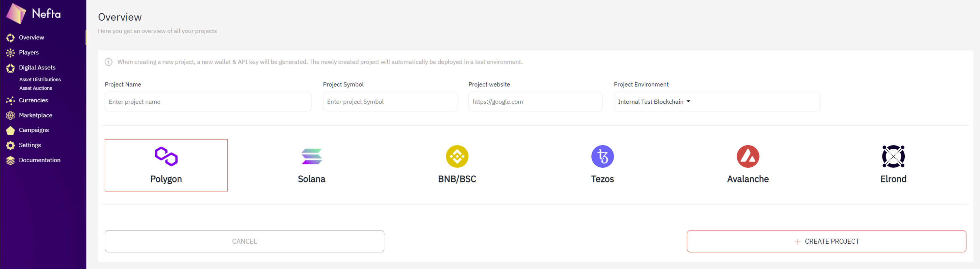980x269 pixels.
Task: Focus the Project Symbol input field
Action: coord(390,102)
